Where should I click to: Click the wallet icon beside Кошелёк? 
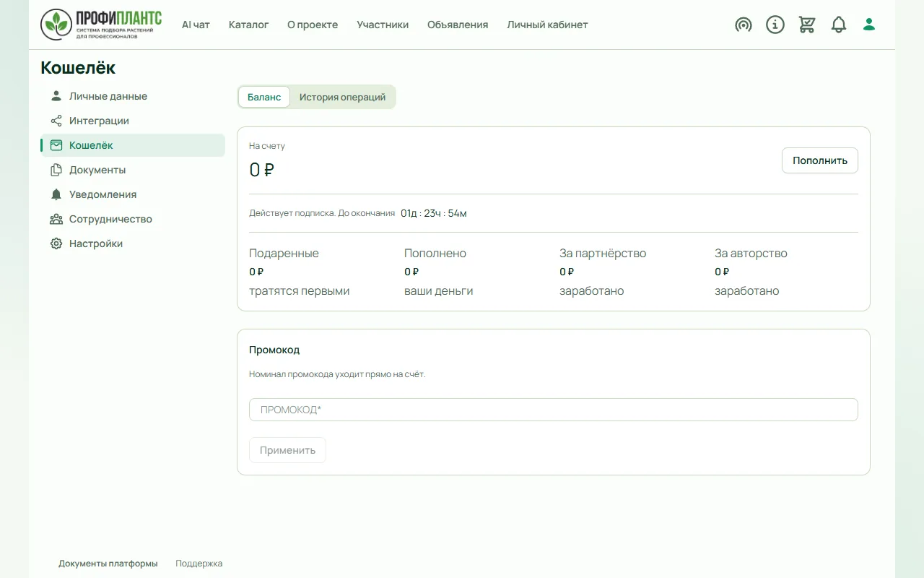click(x=56, y=145)
